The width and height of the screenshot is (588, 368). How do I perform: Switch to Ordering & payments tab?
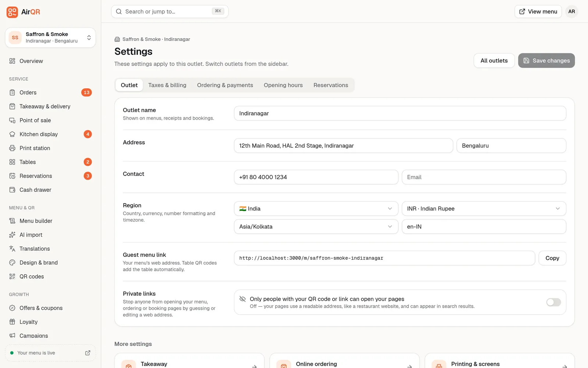pos(225,85)
